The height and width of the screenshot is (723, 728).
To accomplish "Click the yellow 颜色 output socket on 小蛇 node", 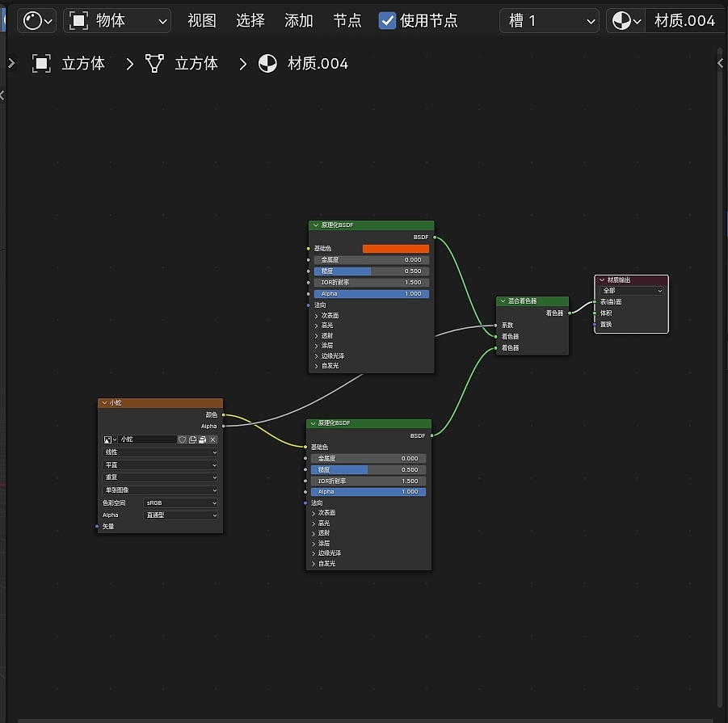I will point(223,415).
